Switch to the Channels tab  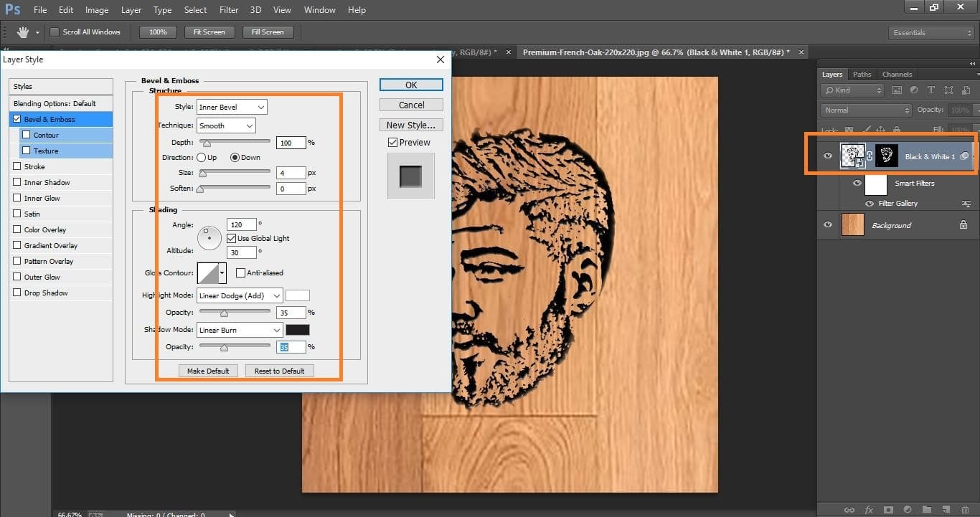click(x=897, y=74)
